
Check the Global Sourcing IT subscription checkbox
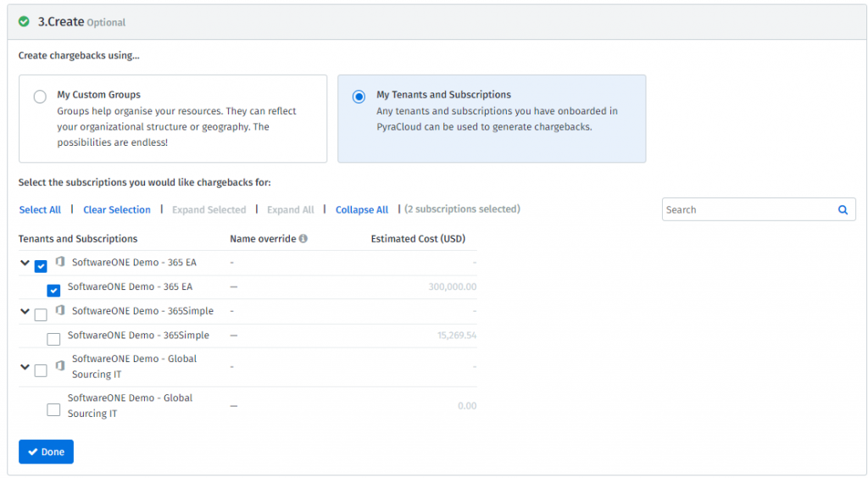click(53, 410)
